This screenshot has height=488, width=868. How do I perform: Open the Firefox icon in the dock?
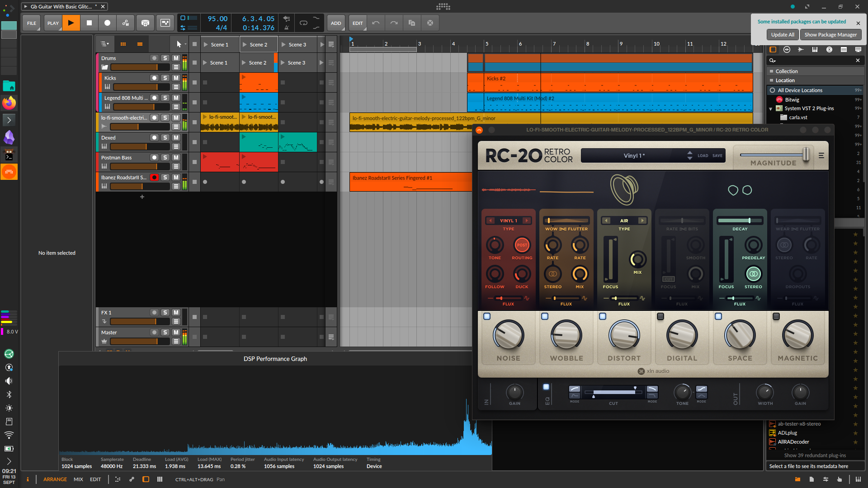click(9, 103)
